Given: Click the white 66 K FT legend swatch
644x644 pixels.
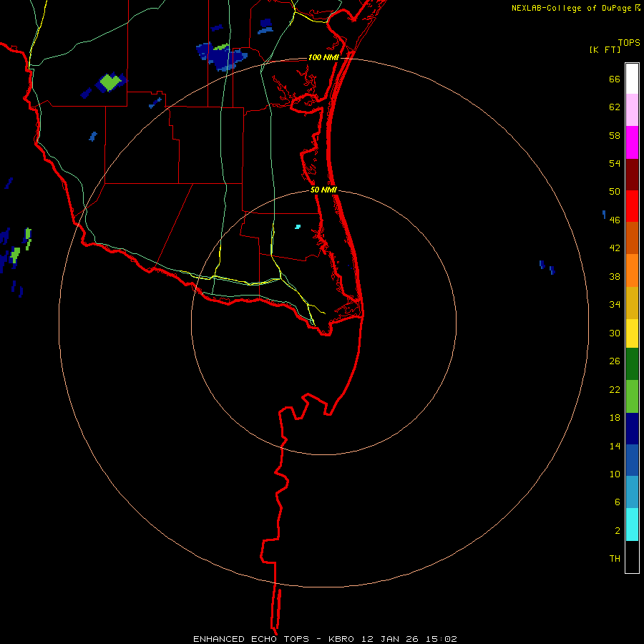Looking at the screenshot, I should coord(632,79).
